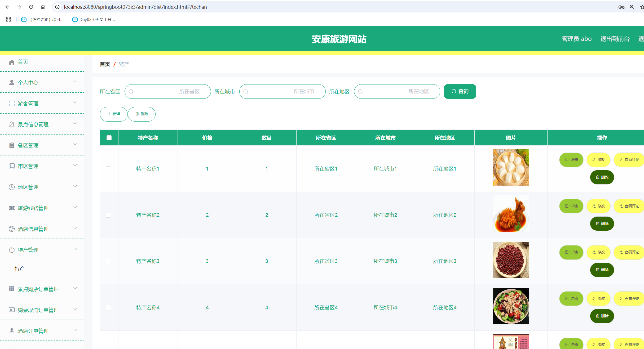644x349 pixels.
Task: Expand the 酒店订单管理 section
Action: pos(75,330)
